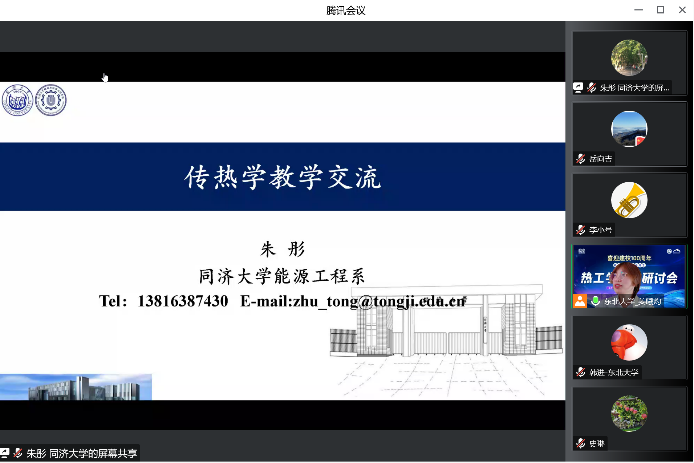Select 韩进-东北大学 participant tile

[x=629, y=348]
